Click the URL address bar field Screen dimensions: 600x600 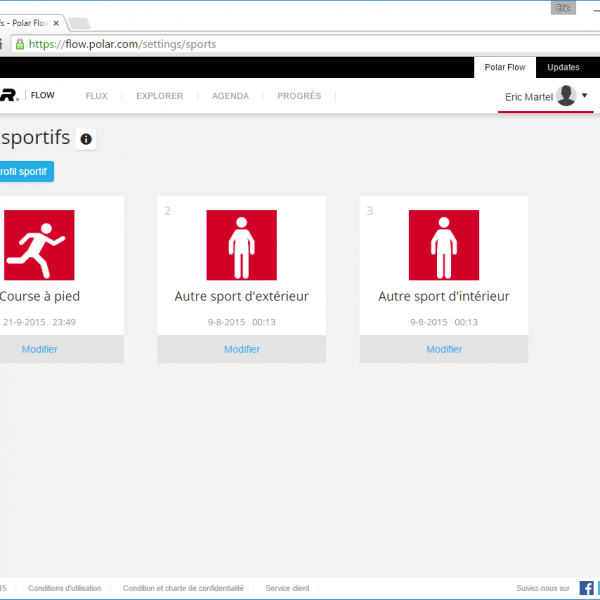click(x=300, y=44)
